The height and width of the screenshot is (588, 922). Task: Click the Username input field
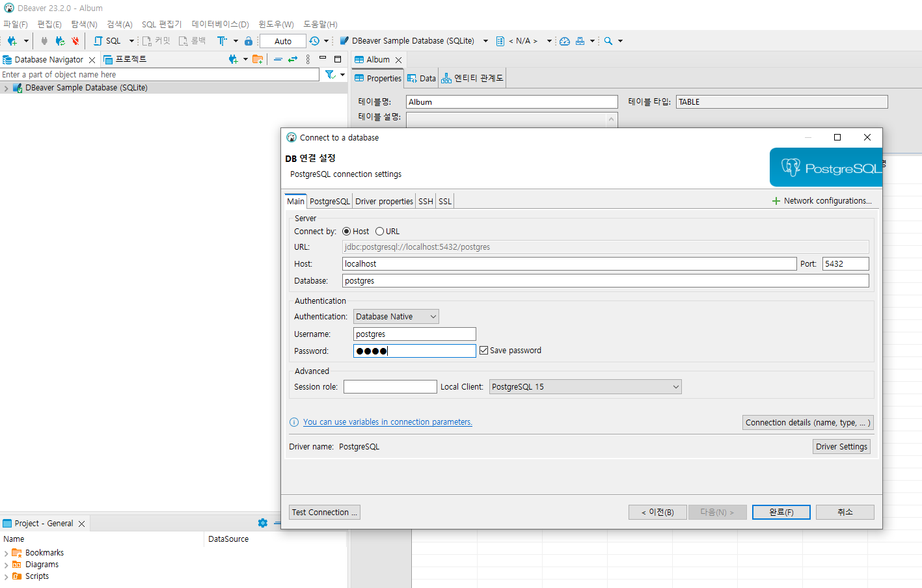(414, 334)
